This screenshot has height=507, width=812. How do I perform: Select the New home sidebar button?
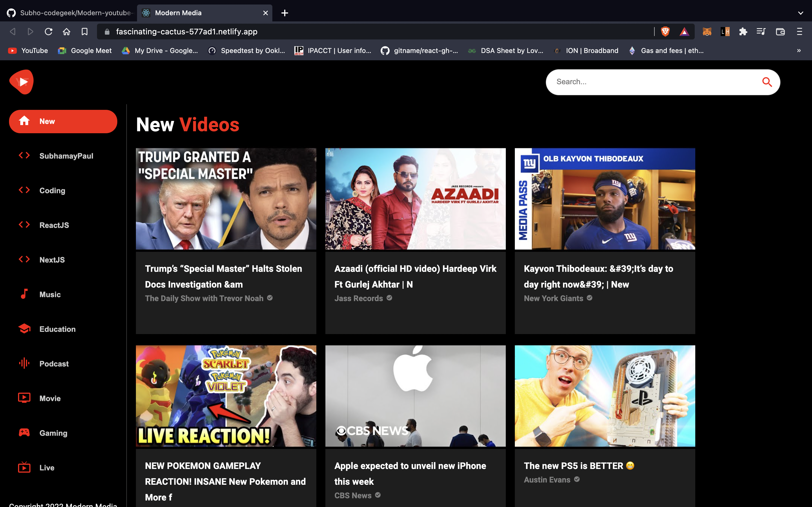63,121
